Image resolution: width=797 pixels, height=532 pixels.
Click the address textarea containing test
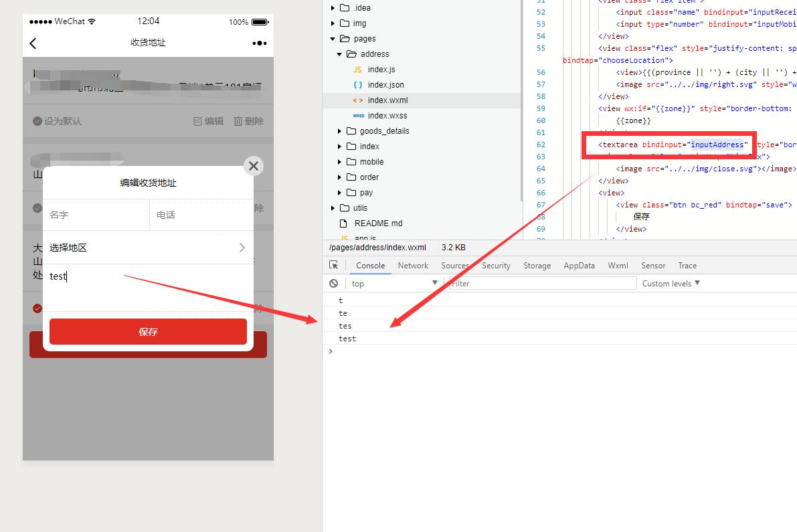click(x=148, y=287)
